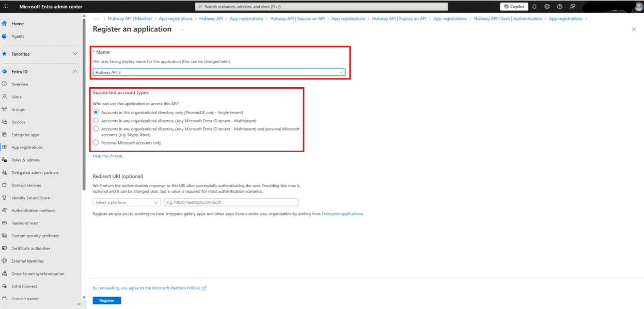The image size is (644, 309).
Task: Collapse the Entra ID sidebar section
Action: [x=75, y=72]
